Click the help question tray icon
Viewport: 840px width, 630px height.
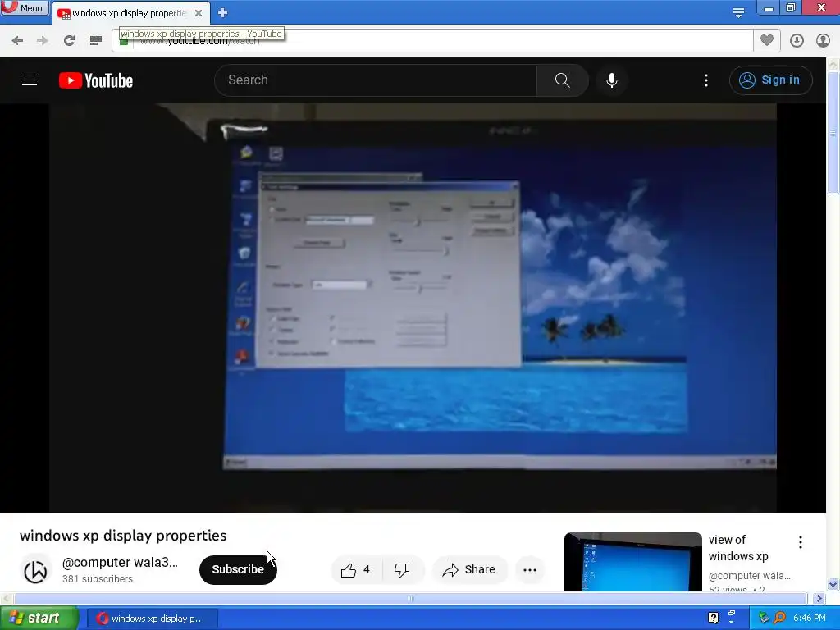[713, 618]
